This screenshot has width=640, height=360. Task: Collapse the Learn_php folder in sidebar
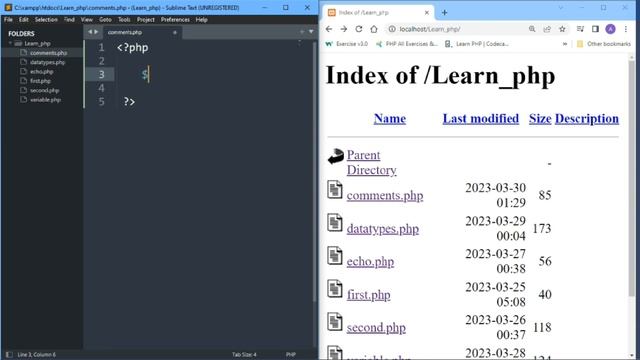(x=10, y=43)
